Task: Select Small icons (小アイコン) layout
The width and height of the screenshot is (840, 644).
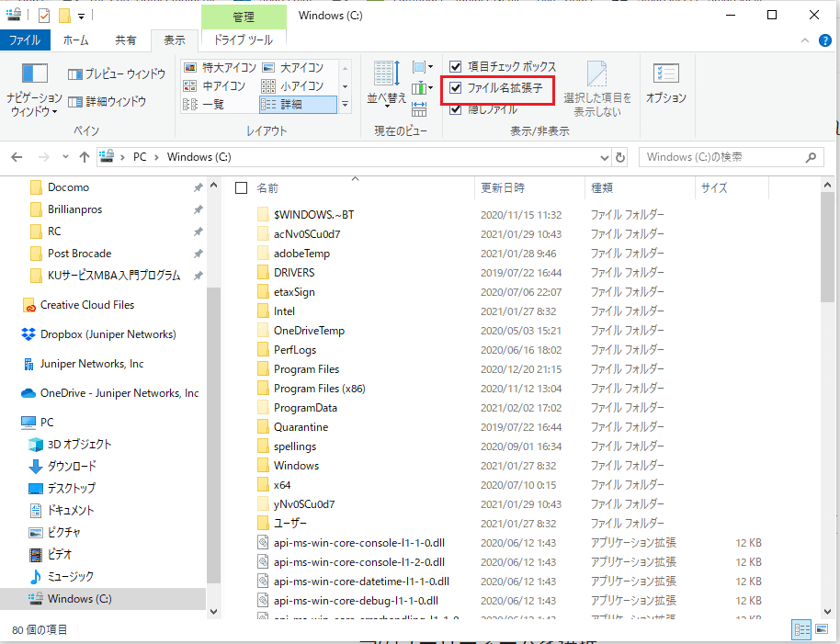Action: point(293,85)
